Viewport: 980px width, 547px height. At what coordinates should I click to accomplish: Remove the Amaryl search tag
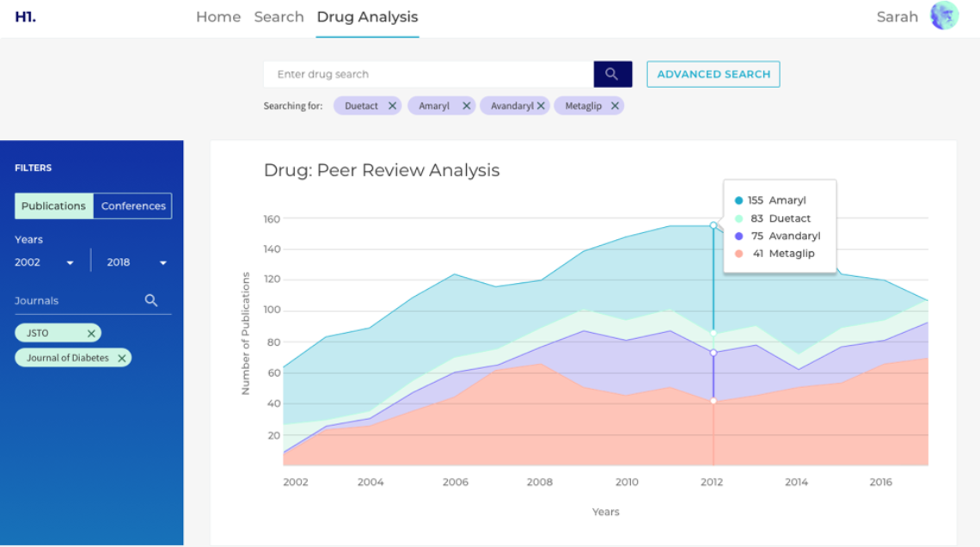coord(466,107)
